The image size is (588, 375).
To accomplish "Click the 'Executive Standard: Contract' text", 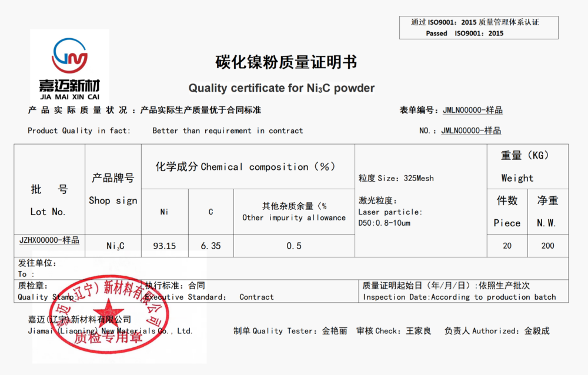I will [x=209, y=297].
